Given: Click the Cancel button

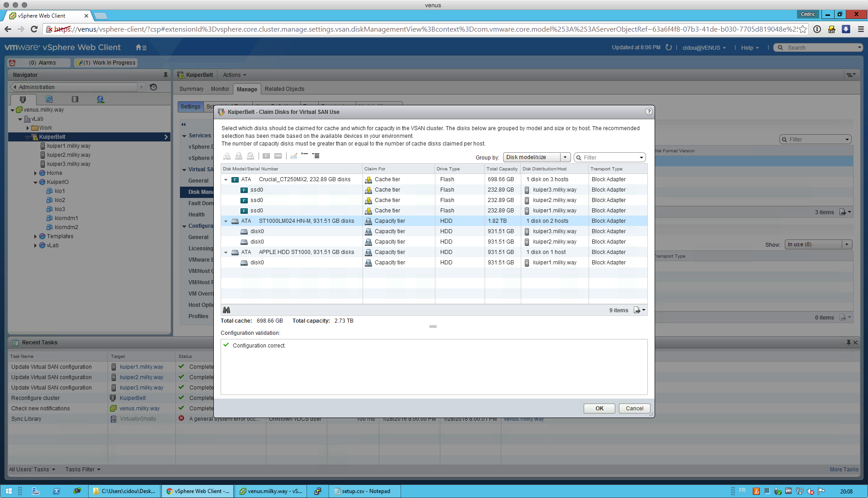Looking at the screenshot, I should coord(634,409).
